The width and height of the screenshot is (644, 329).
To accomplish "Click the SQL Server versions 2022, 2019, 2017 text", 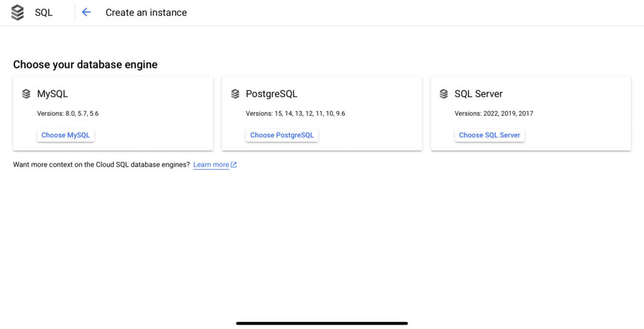I will pyautogui.click(x=494, y=114).
